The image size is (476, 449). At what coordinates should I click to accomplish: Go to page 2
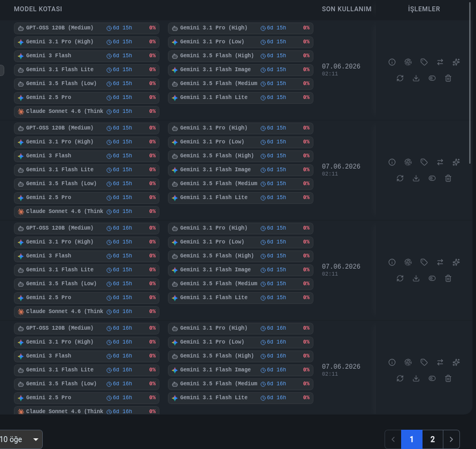click(x=433, y=439)
